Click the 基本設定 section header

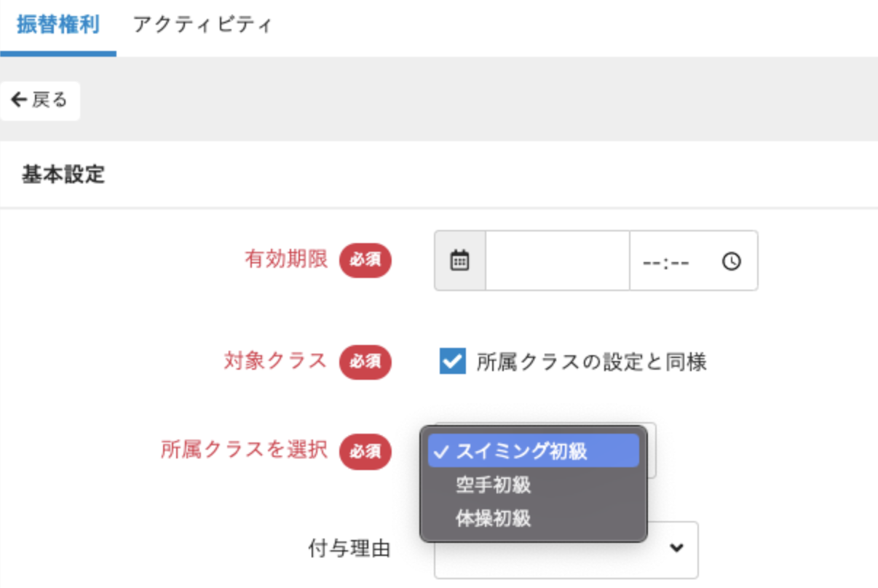[x=63, y=175]
